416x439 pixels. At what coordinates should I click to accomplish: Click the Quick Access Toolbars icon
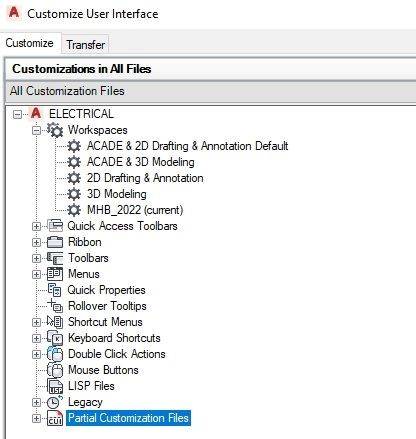55,226
